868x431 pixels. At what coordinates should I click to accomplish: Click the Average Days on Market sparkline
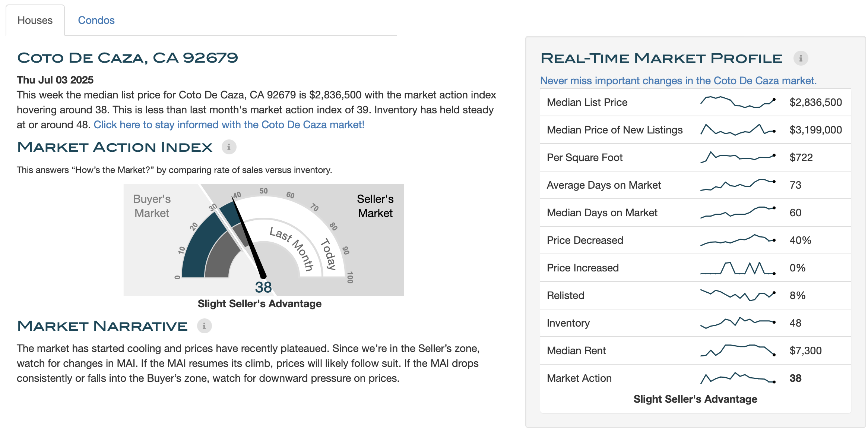[738, 185]
